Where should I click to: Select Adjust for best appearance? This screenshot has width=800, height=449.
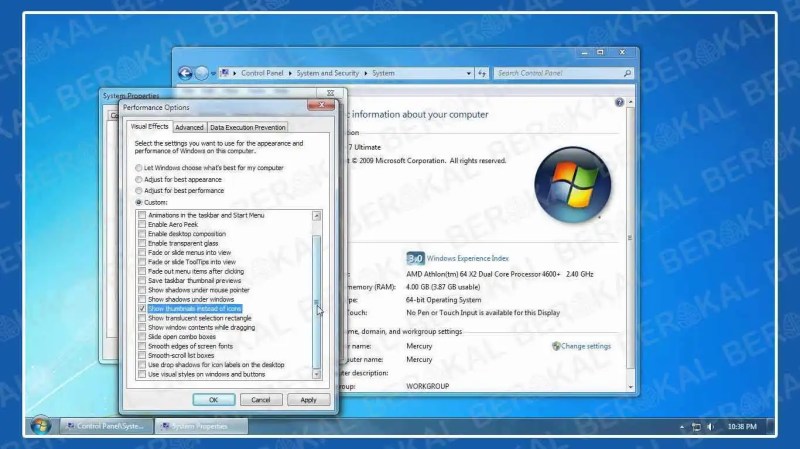pos(138,180)
